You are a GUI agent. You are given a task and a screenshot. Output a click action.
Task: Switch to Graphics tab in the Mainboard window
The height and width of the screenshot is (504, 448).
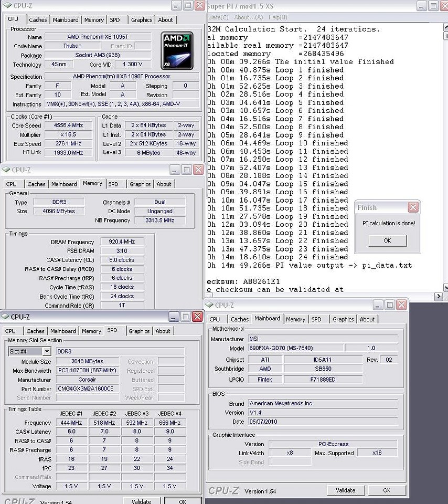click(x=343, y=319)
